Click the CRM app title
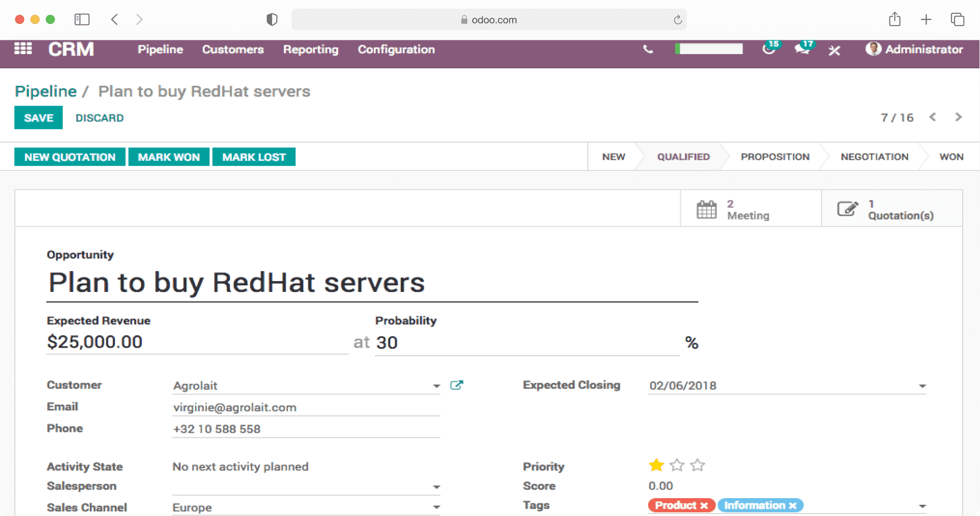Viewport: 980px width, 516px height. (71, 49)
